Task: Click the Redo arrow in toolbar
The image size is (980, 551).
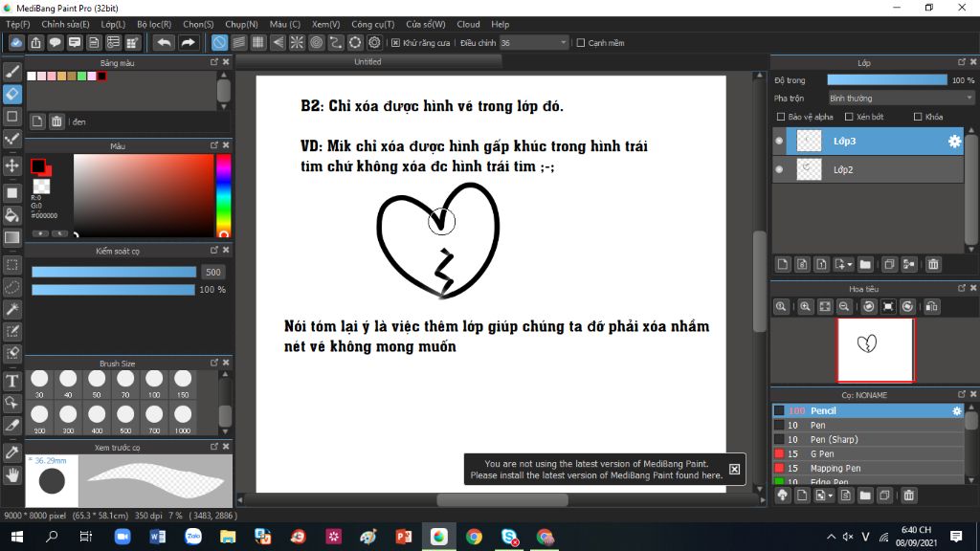Action: pos(189,43)
